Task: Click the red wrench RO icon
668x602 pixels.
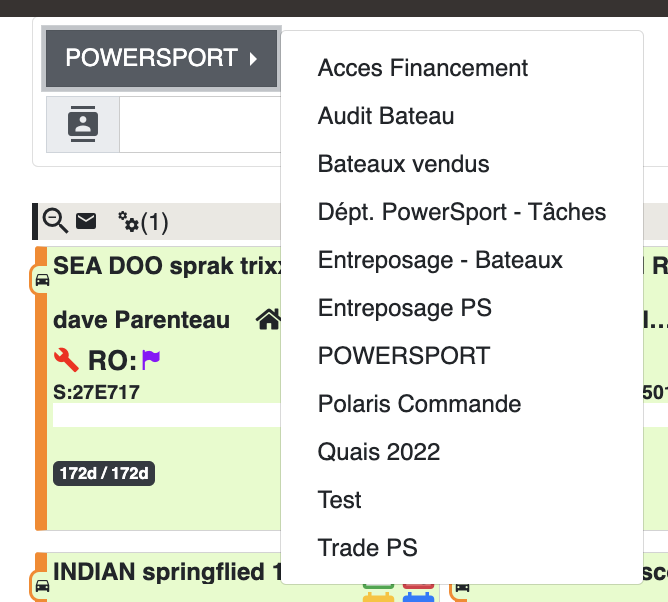Action: [x=66, y=359]
